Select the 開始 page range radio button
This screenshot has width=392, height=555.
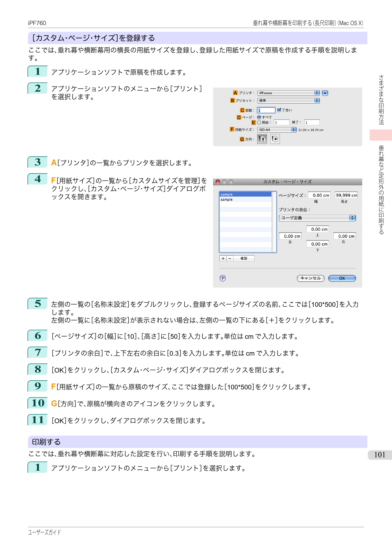[x=259, y=122]
